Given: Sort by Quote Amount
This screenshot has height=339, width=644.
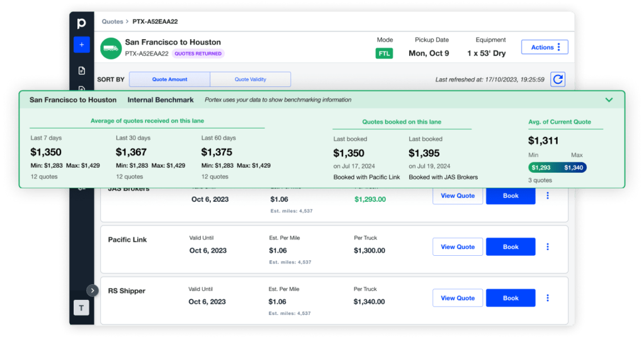Looking at the screenshot, I should pos(169,79).
